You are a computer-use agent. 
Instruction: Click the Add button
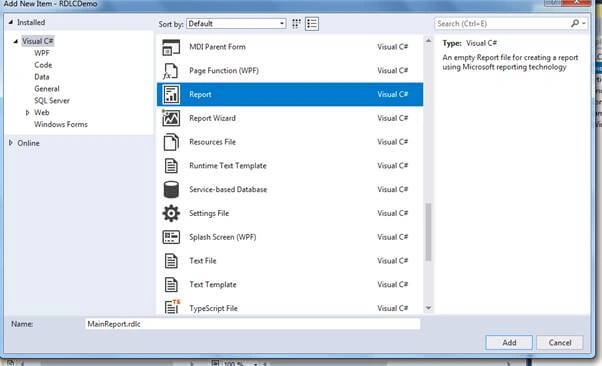[x=509, y=343]
